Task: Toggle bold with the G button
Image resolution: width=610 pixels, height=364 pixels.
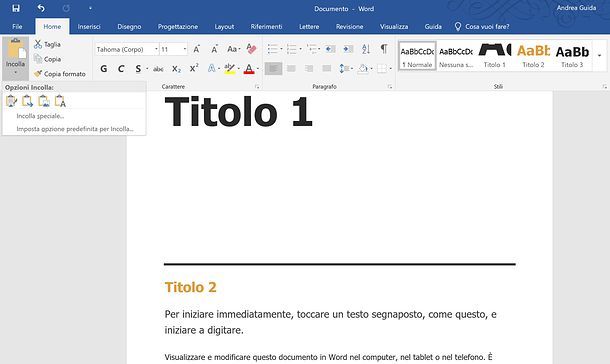Action: click(x=103, y=69)
